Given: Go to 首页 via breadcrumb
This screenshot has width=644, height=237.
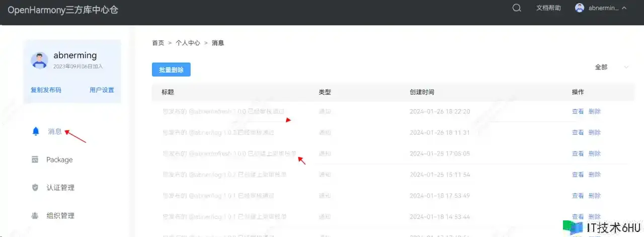Looking at the screenshot, I should point(158,43).
